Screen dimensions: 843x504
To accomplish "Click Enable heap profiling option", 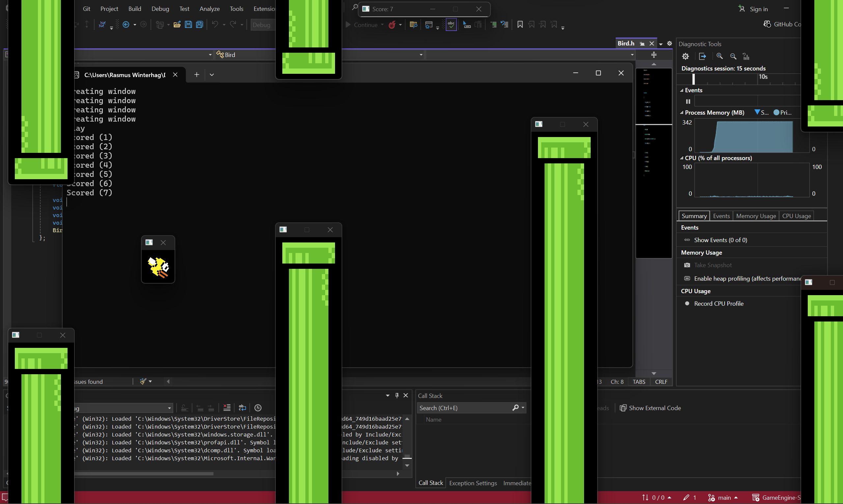I will [x=747, y=278].
